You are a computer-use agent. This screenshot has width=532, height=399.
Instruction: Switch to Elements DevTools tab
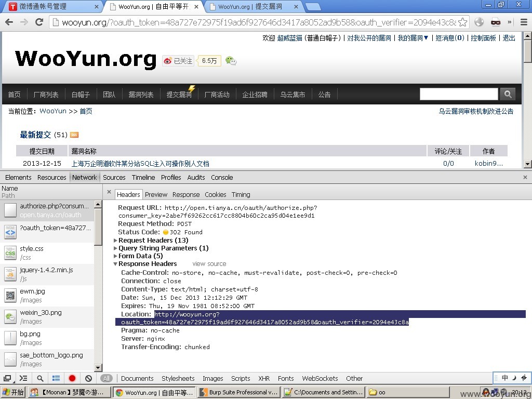tap(18, 177)
